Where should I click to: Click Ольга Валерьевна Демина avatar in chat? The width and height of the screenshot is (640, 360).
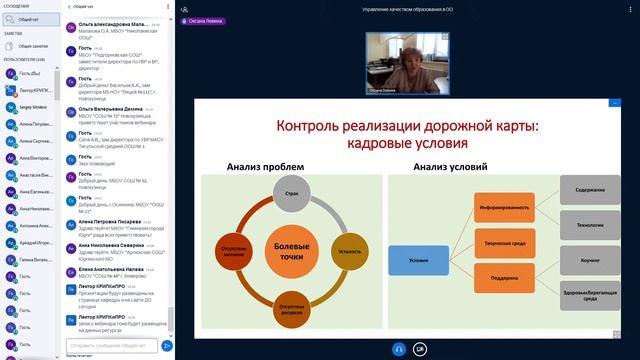(x=71, y=112)
